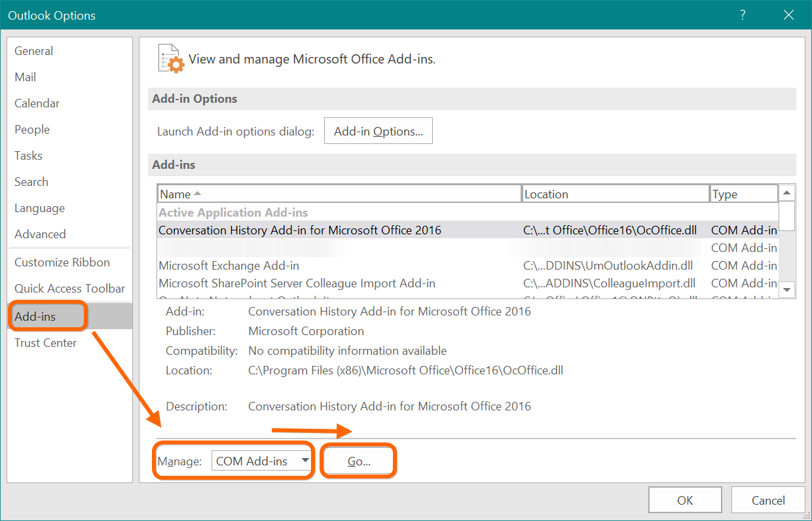Open the Add-in Options dialog
This screenshot has width=812, height=521.
pyautogui.click(x=378, y=130)
